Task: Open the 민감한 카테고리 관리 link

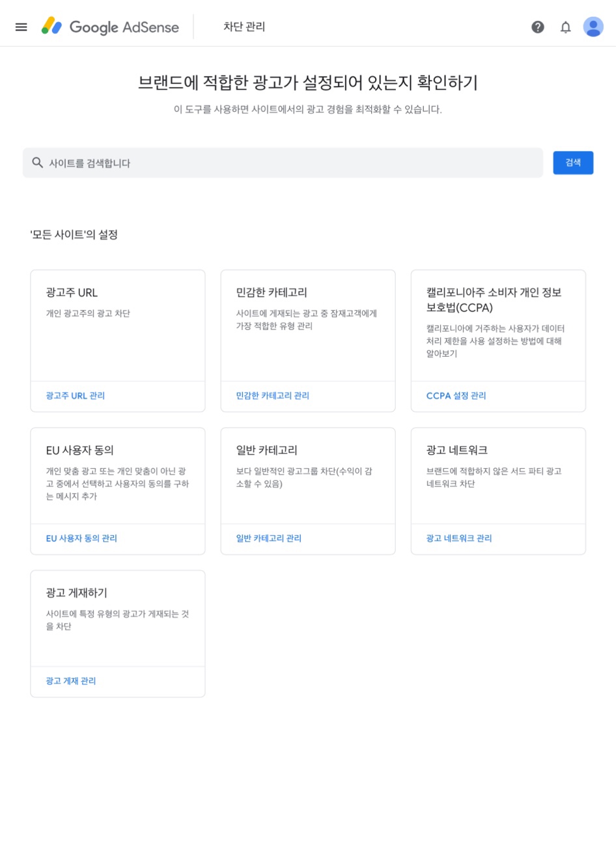Action: click(x=273, y=396)
